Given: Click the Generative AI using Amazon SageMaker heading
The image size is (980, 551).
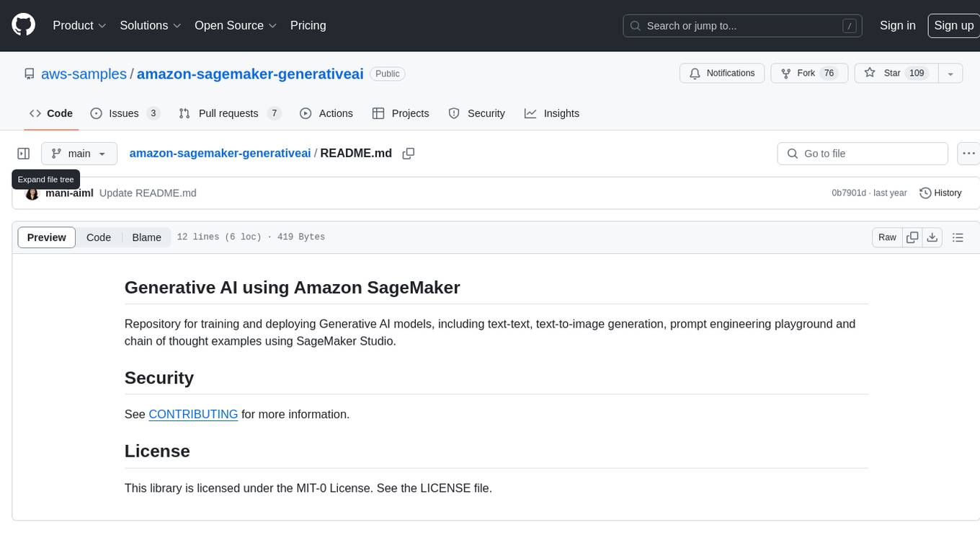Looking at the screenshot, I should point(292,287).
